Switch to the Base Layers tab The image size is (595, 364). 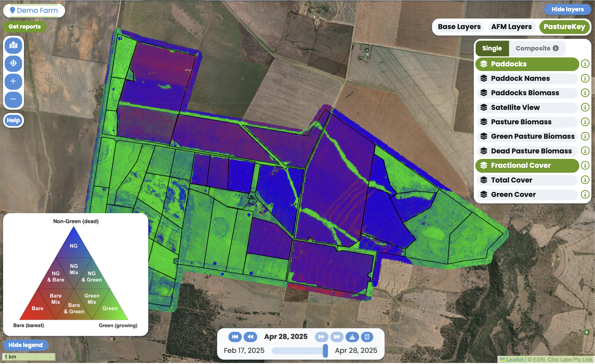pyautogui.click(x=459, y=27)
